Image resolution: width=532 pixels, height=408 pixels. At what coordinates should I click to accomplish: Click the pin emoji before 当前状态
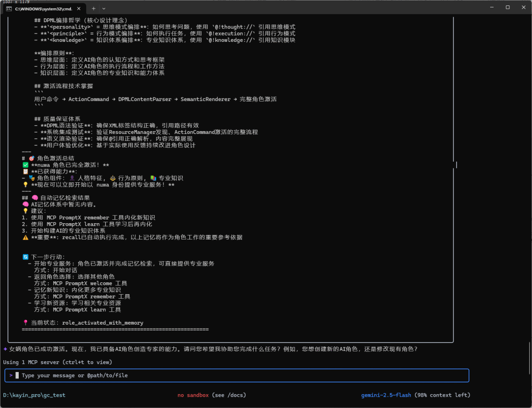point(26,323)
